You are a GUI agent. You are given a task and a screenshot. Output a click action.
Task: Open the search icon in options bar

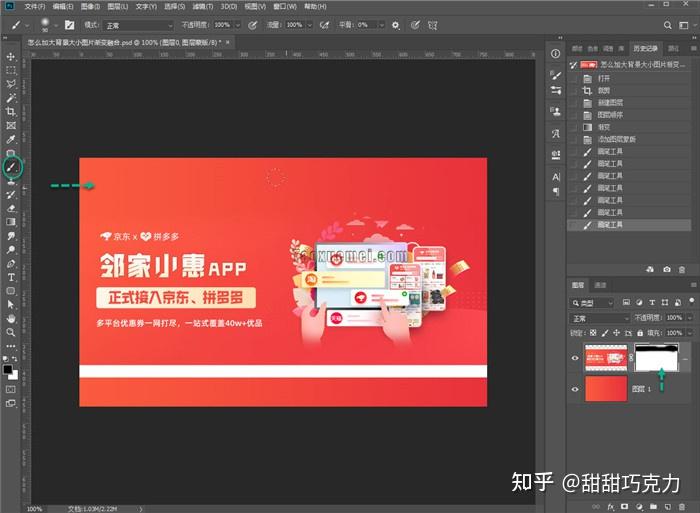667,25
